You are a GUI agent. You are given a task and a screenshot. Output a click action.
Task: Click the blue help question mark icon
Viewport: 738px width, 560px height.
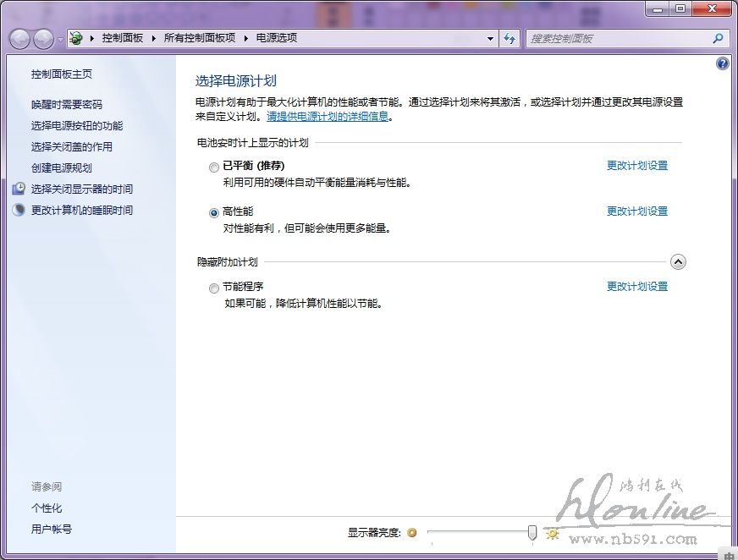[722, 63]
